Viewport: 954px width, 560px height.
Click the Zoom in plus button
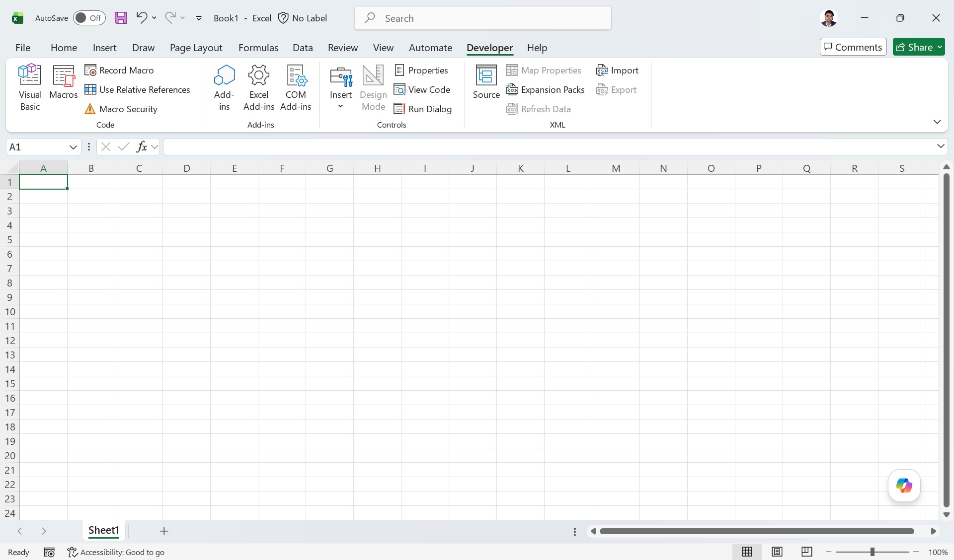(x=916, y=552)
